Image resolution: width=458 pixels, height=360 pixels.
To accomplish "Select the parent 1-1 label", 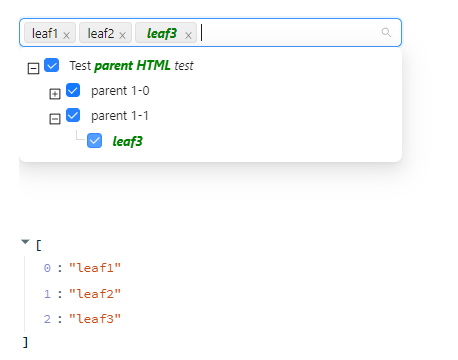I will (x=120, y=116).
